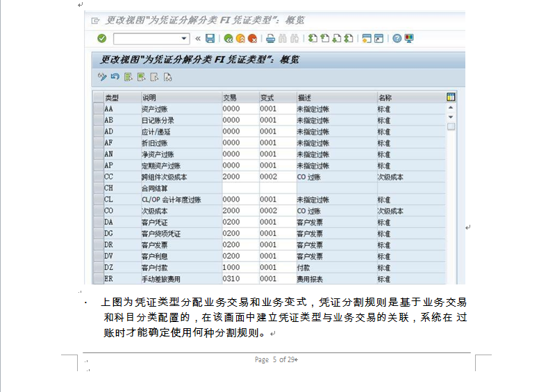Click the 跨组件次级成本 cell
The width and height of the screenshot is (548, 392).
point(181,177)
